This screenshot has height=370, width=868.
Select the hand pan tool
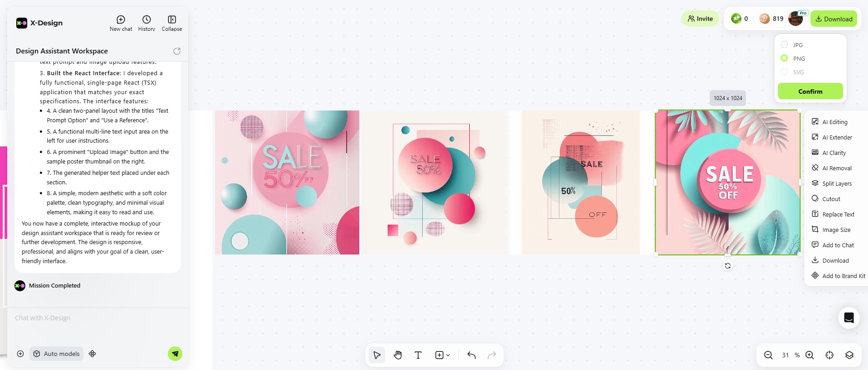398,355
